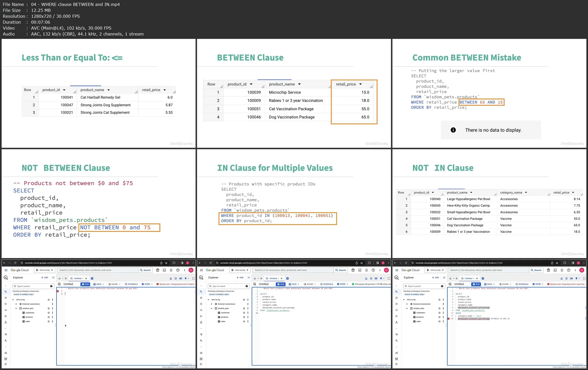Collapse wisdom_pets dataset in empty-editor BigQuery frame
Screen dimensions: 588x370
pyautogui.click(x=16, y=308)
